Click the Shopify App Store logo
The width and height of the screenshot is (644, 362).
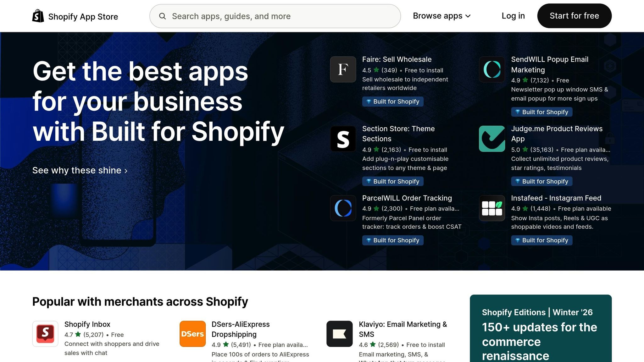(75, 16)
